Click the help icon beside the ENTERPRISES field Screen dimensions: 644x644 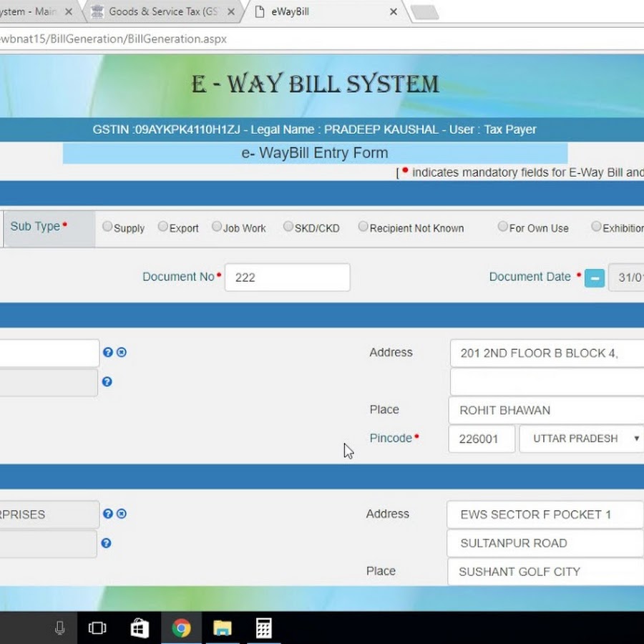107,514
